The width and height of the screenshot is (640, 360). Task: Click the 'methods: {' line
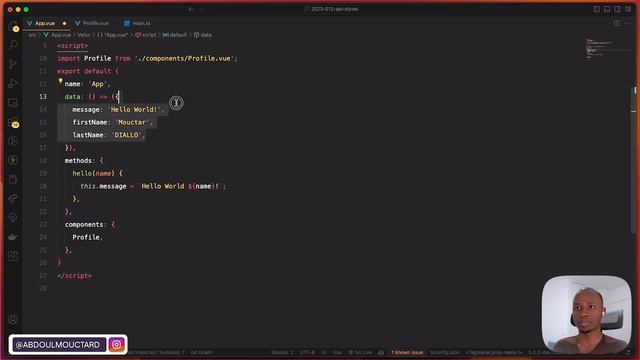84,160
